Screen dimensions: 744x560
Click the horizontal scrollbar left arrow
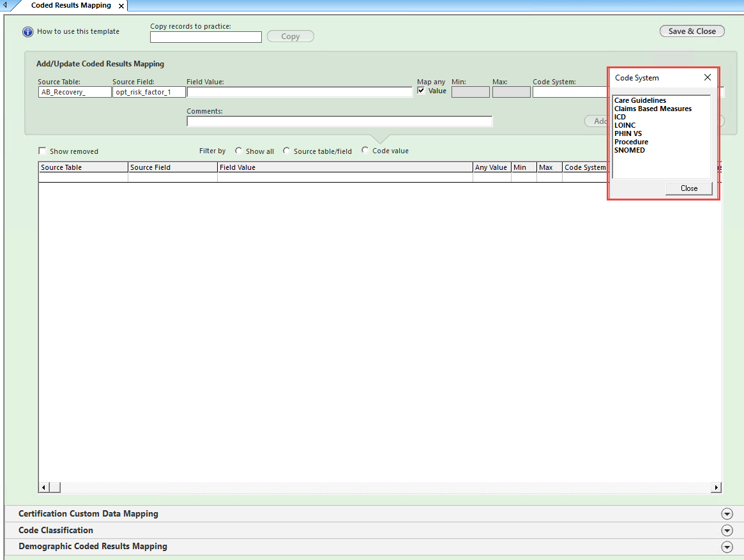click(43, 487)
